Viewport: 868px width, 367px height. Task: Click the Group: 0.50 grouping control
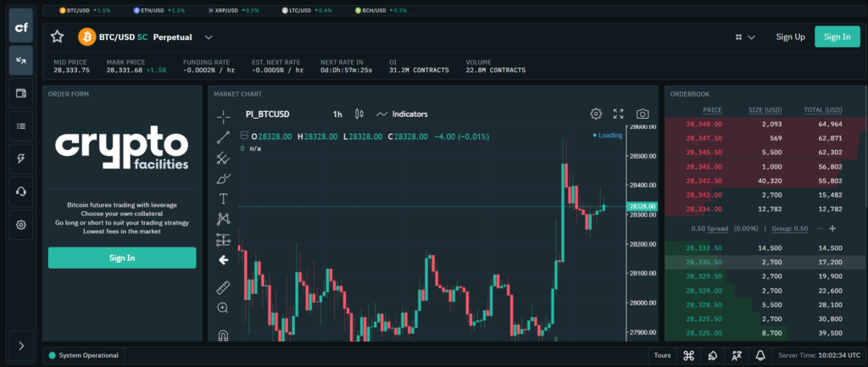click(789, 229)
